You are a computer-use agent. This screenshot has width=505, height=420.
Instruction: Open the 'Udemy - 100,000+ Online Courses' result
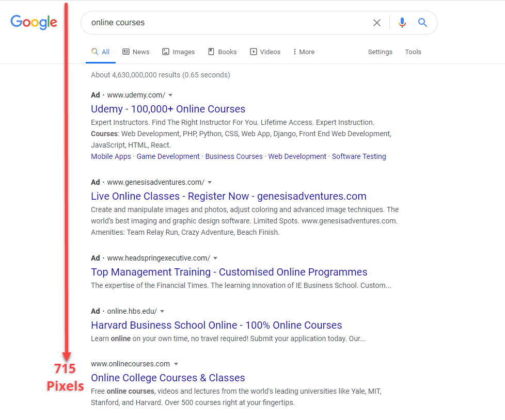tap(168, 109)
